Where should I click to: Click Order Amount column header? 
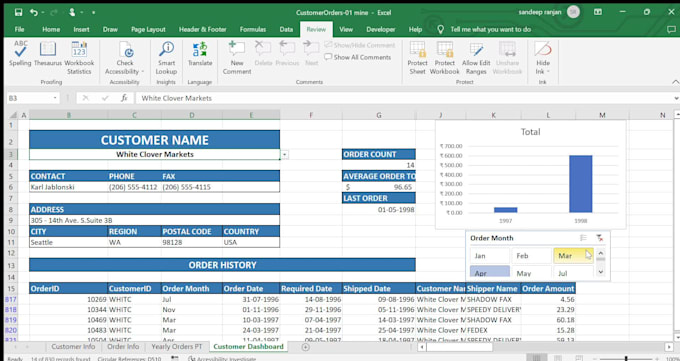pyautogui.click(x=548, y=289)
